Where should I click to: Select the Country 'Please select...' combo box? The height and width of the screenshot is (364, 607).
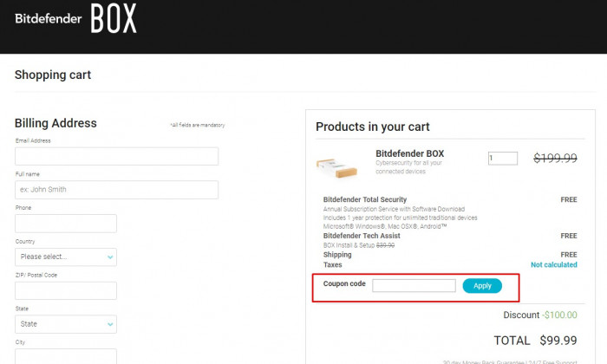click(x=66, y=257)
